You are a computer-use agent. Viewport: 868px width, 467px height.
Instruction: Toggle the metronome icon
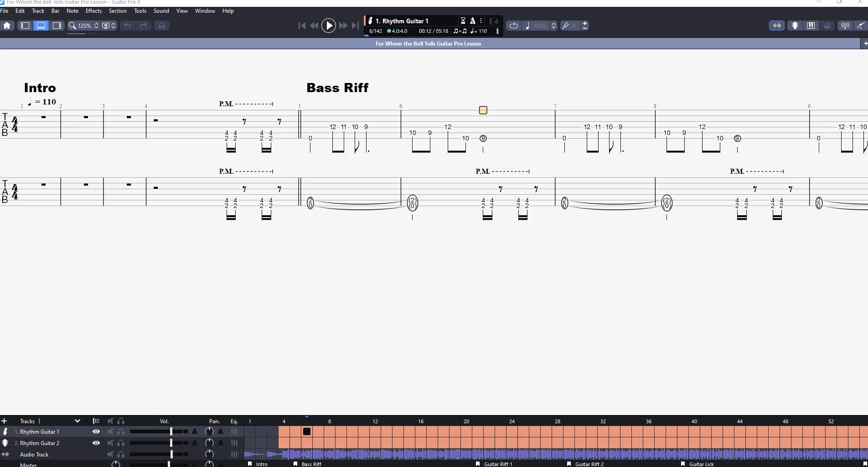473,21
